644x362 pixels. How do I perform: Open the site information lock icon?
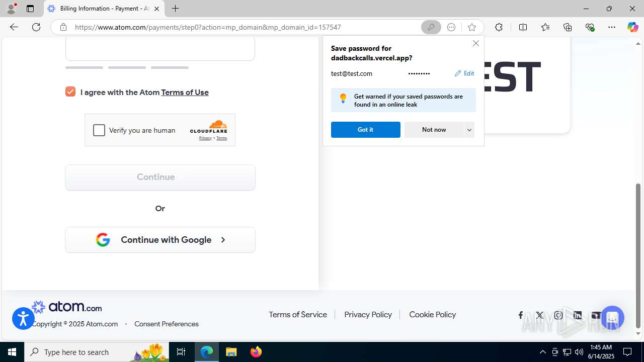[x=63, y=27]
